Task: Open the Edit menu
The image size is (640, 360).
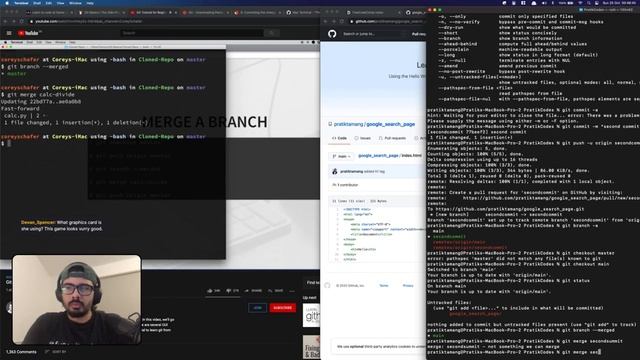Action: (x=49, y=3)
